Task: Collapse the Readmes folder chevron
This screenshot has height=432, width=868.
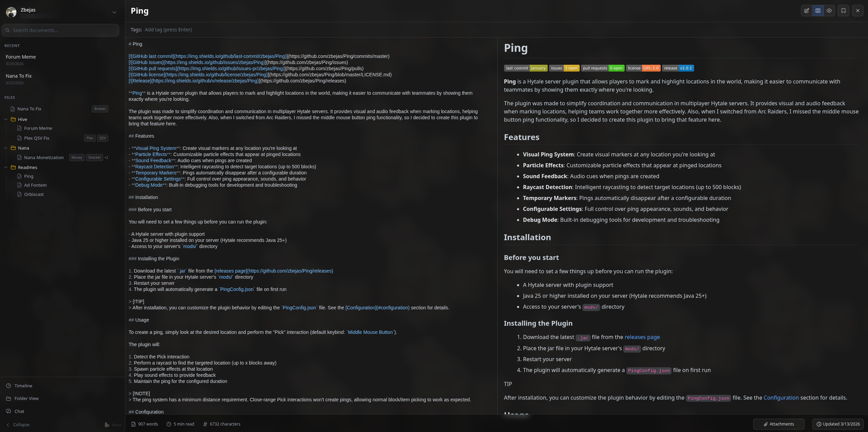Action: pos(6,167)
